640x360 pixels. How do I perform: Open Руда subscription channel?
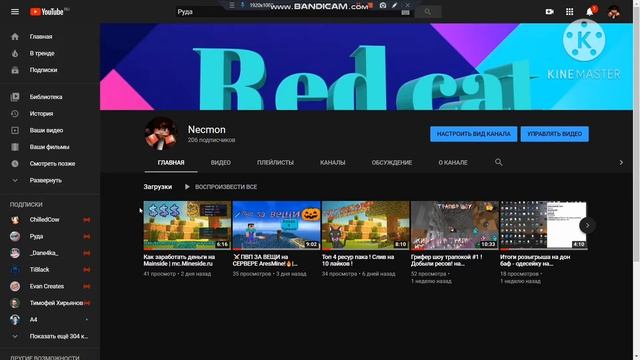[x=50, y=236]
